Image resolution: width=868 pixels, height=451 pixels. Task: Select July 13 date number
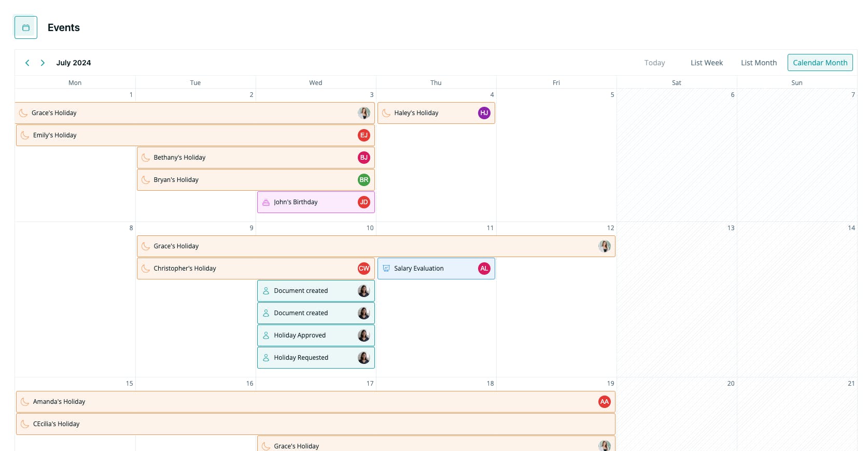click(731, 228)
